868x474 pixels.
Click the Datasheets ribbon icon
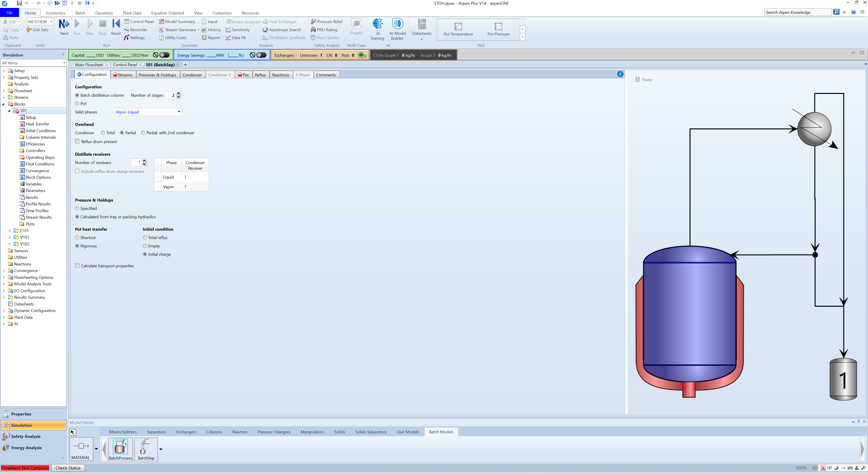click(422, 24)
